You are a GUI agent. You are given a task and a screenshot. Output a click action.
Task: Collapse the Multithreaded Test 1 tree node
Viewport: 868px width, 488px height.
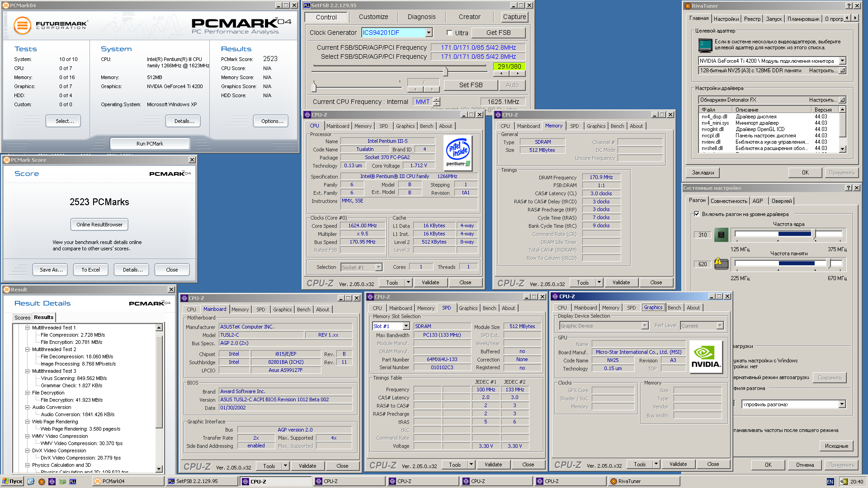[27, 328]
